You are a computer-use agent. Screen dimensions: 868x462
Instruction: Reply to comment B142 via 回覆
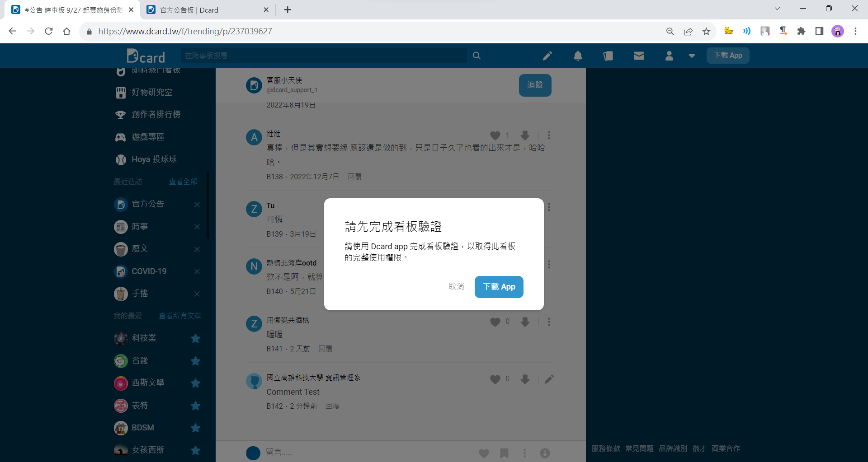pyautogui.click(x=332, y=406)
